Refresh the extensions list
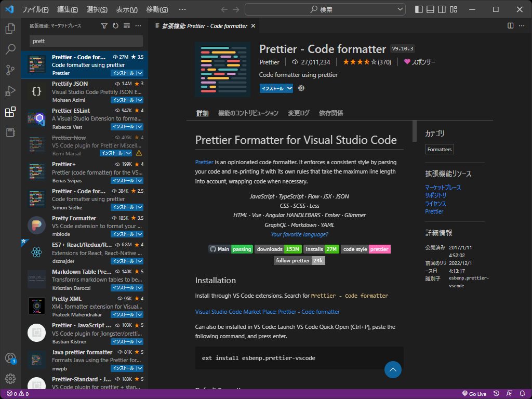Image resolution: width=532 pixels, height=399 pixels. pyautogui.click(x=116, y=26)
